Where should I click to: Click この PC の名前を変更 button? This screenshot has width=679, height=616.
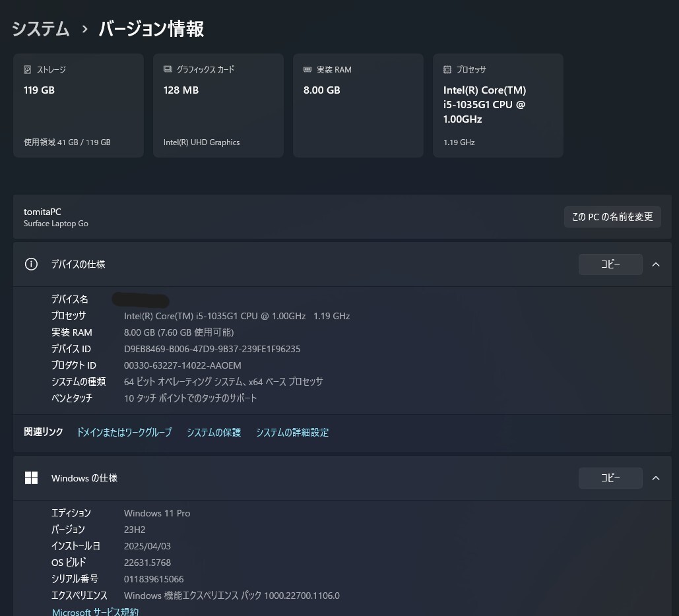(x=612, y=217)
